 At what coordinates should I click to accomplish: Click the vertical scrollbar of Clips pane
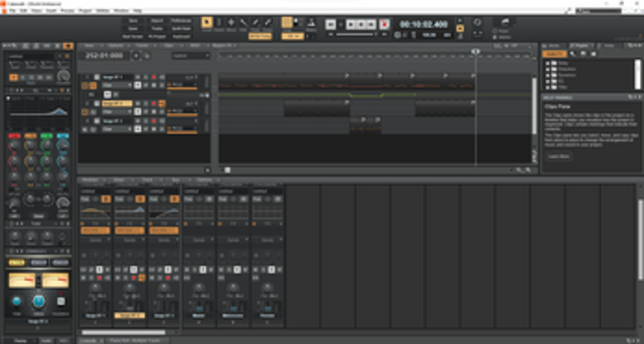[535, 105]
